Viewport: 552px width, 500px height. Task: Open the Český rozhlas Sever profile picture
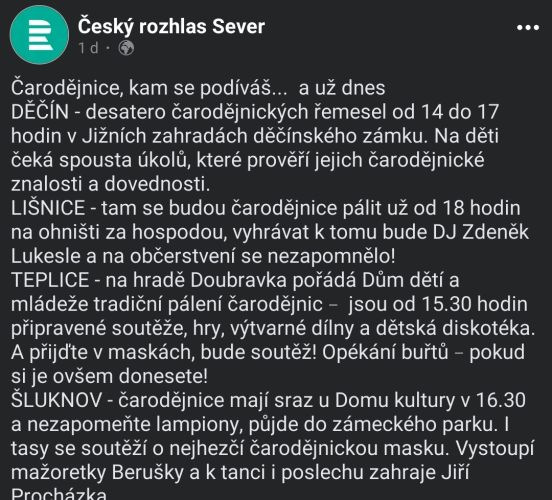(39, 35)
